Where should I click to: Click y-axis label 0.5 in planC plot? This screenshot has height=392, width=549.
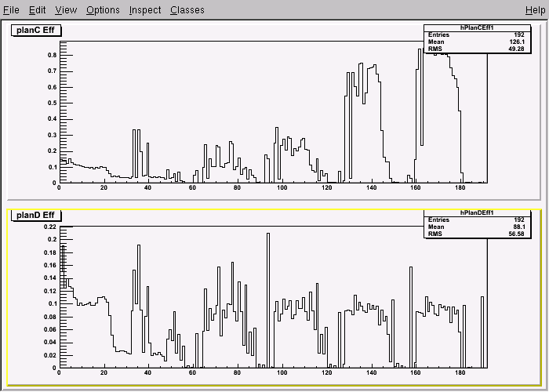(53, 103)
